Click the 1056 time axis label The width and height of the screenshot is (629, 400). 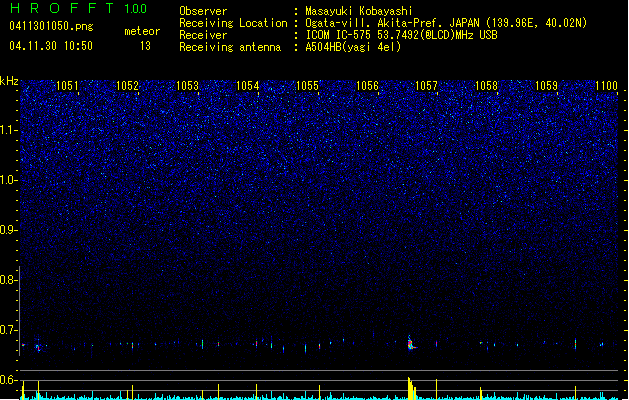point(367,86)
